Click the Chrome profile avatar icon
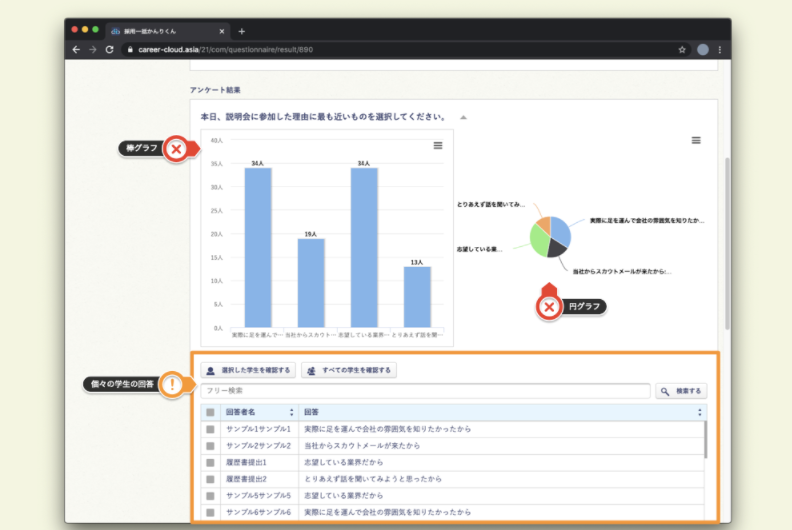Viewport: 792px width, 530px height. (703, 49)
